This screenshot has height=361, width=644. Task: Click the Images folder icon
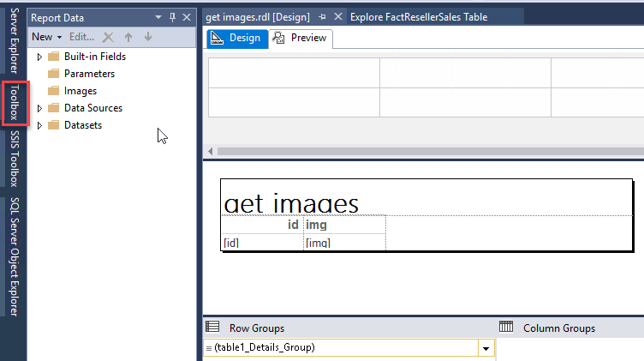coord(53,91)
